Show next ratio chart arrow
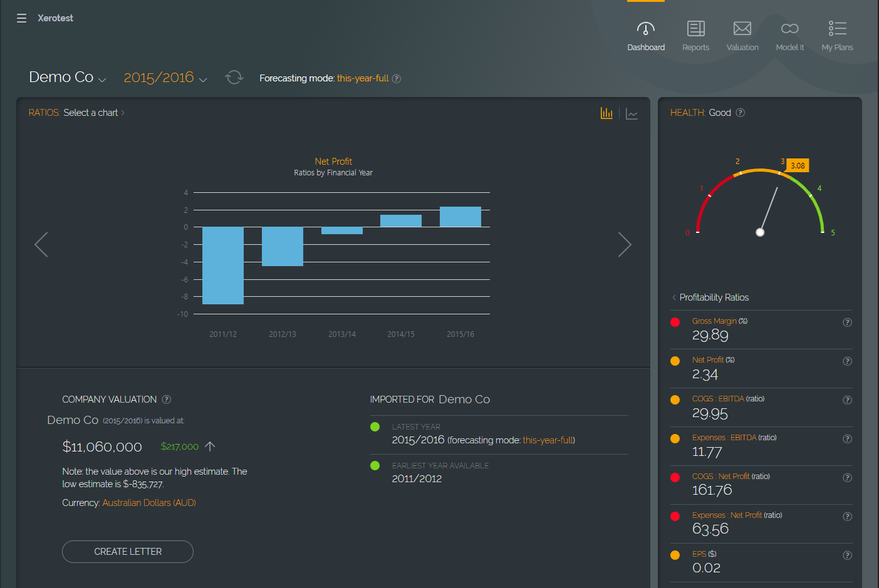Image resolution: width=879 pixels, height=588 pixels. pyautogui.click(x=624, y=245)
